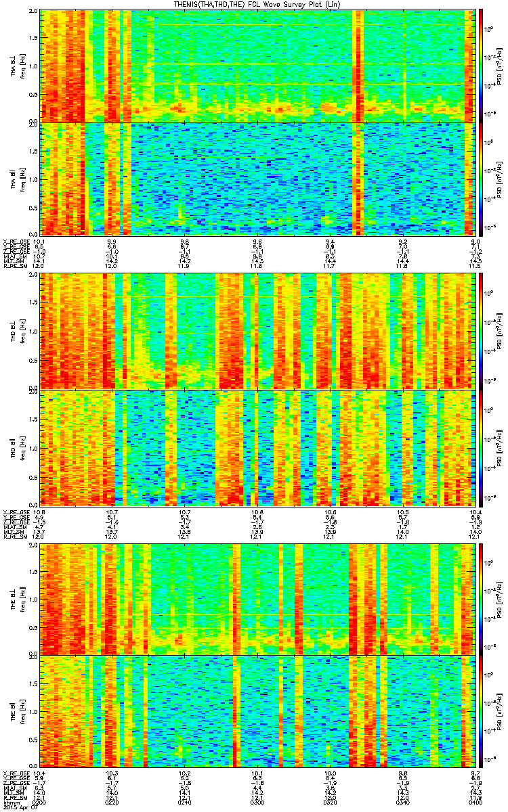Click the R_RE_SM row label under THA panels
This screenshot has height=812, width=508.
pyautogui.click(x=15, y=267)
